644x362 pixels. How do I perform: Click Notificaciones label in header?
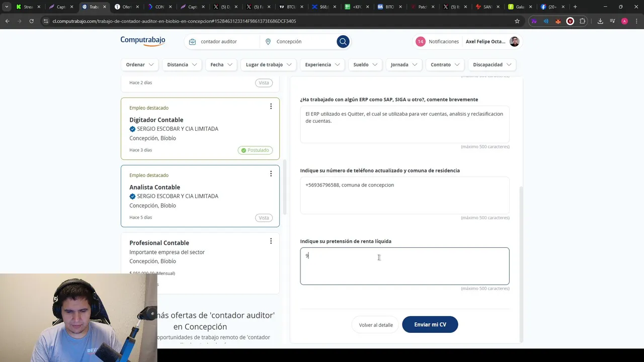(444, 42)
